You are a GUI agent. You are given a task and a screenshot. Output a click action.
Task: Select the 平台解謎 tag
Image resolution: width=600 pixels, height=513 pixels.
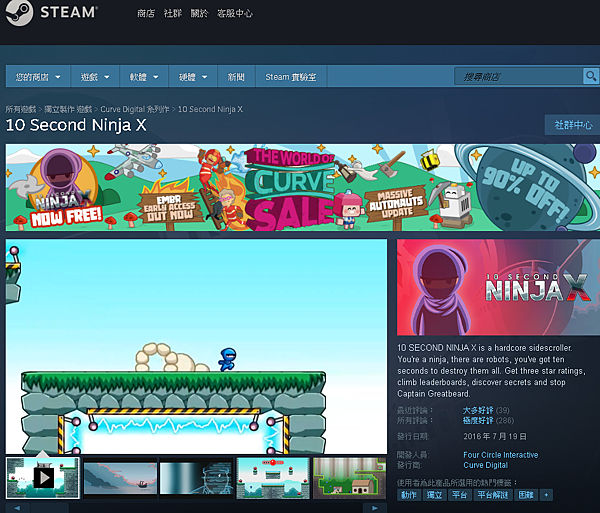[493, 495]
